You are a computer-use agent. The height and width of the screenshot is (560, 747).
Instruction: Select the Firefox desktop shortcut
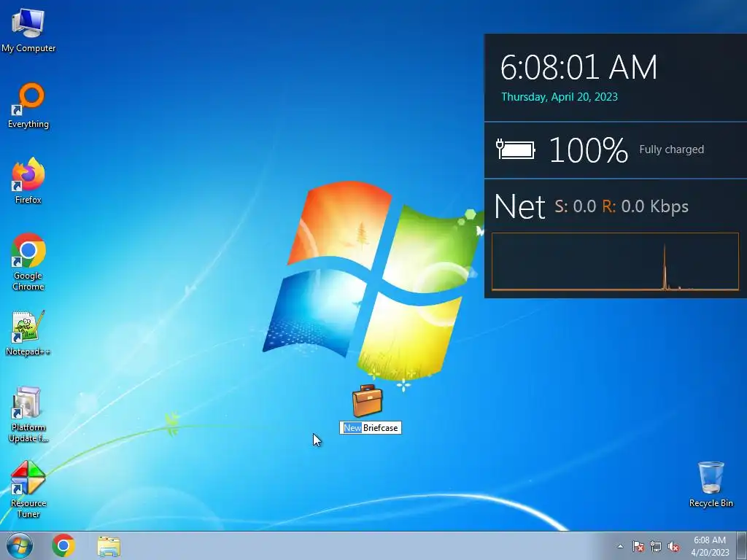(28, 181)
